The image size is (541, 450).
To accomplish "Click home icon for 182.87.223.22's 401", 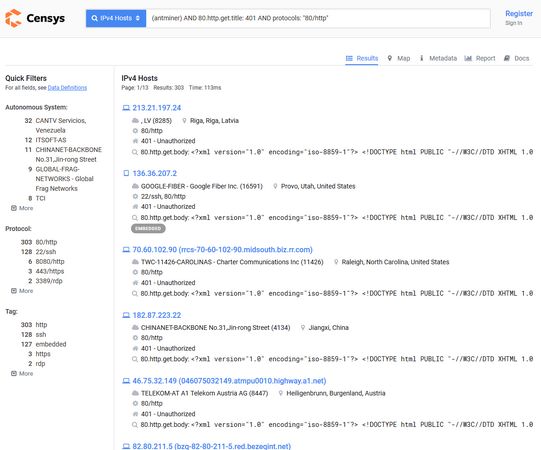I will click(x=135, y=349).
